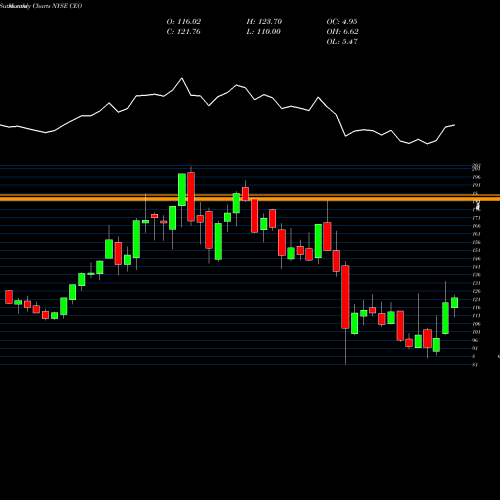Viewport: 500px width, 500px height.
Task: Click the 'OC: 4.95' reading
Action: pos(342,22)
